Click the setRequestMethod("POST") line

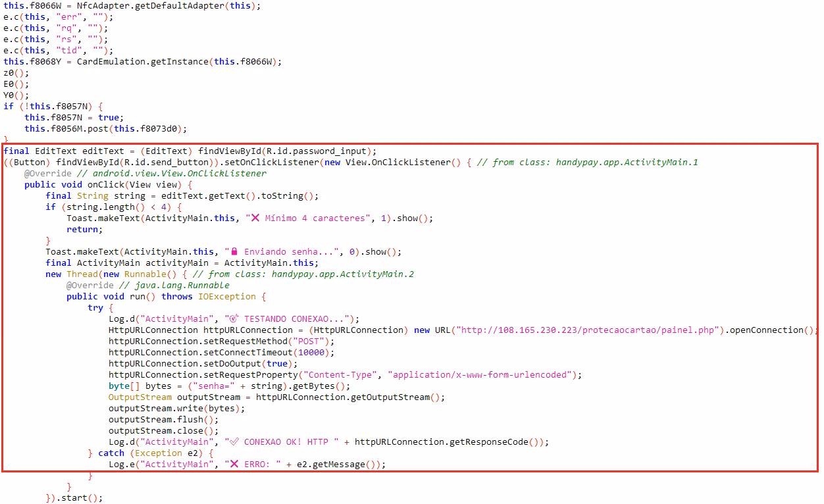coord(222,341)
